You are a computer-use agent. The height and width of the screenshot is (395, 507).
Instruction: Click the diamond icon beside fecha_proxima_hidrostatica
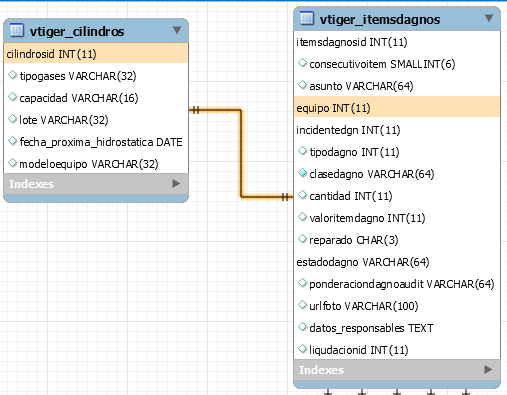(x=12, y=141)
